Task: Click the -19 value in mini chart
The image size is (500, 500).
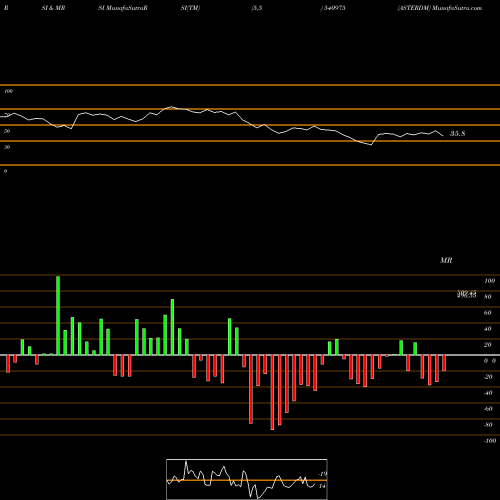Action: [x=322, y=474]
